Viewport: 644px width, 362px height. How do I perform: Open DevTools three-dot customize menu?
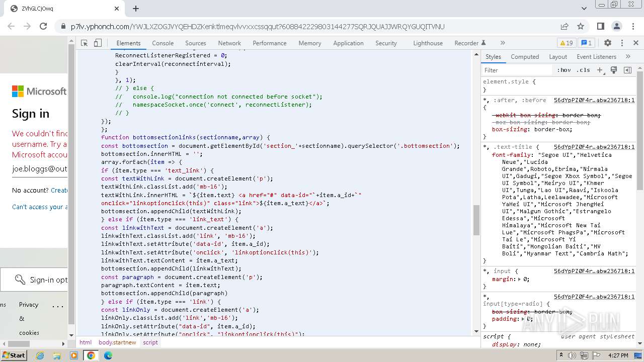(622, 43)
